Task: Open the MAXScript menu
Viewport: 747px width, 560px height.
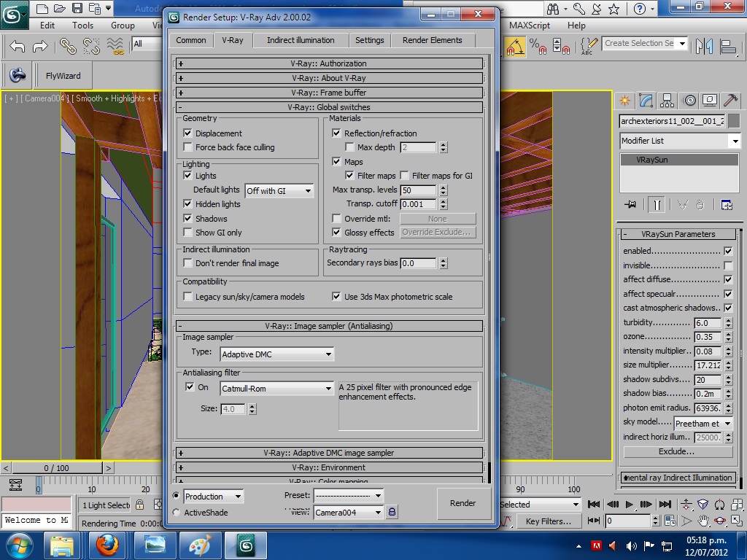Action: coord(530,26)
